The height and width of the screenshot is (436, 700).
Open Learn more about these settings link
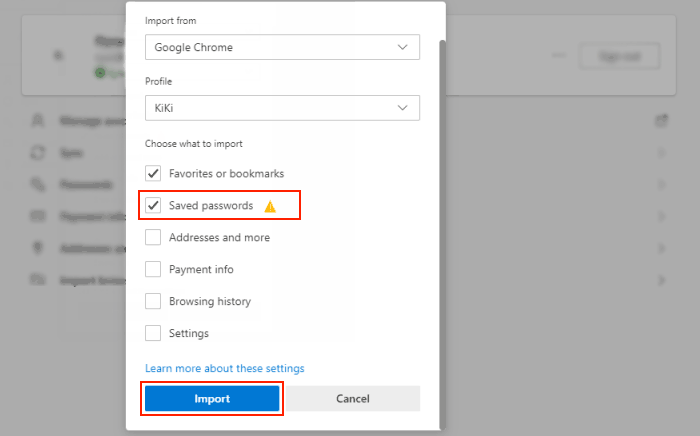(x=225, y=368)
